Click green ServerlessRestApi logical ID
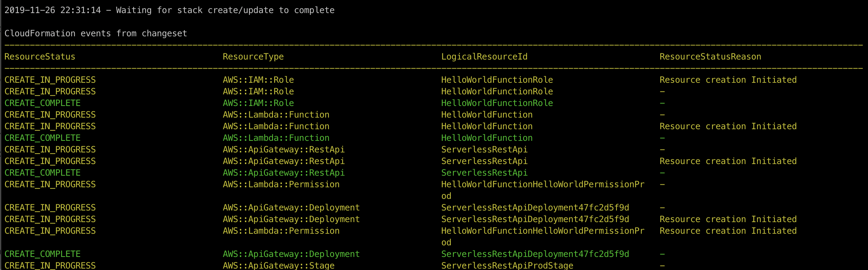868x270 pixels. [484, 173]
